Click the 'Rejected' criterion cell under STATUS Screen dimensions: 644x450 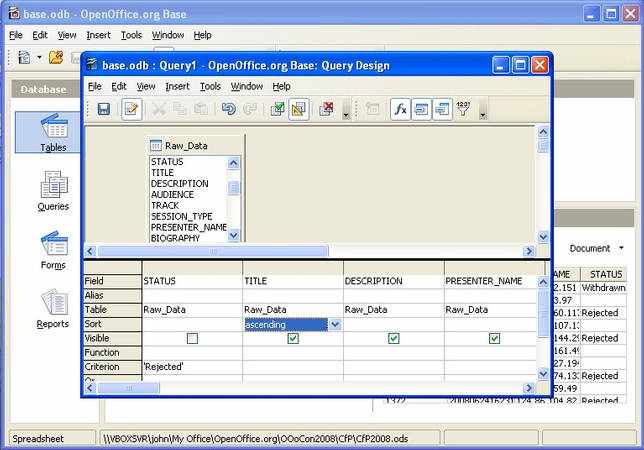tap(192, 367)
